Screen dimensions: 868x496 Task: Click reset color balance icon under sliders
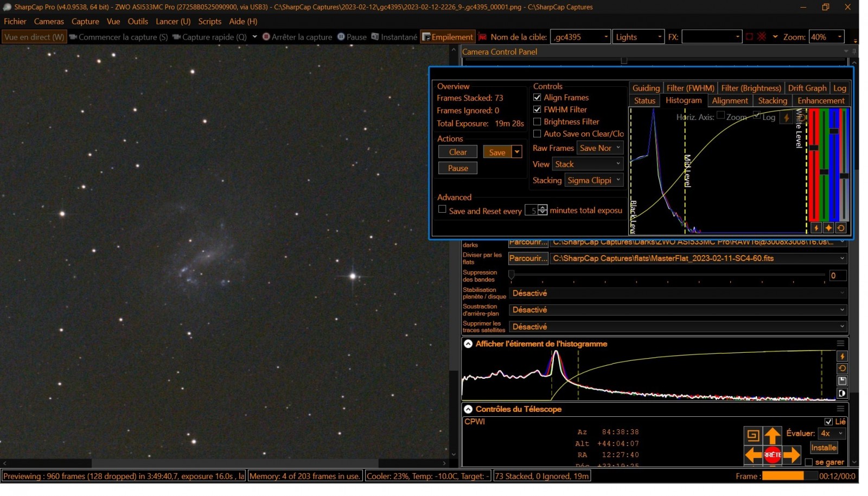(x=841, y=228)
